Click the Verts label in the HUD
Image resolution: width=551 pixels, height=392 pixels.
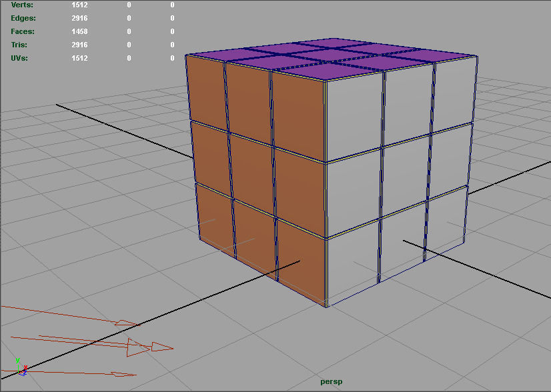(x=22, y=5)
